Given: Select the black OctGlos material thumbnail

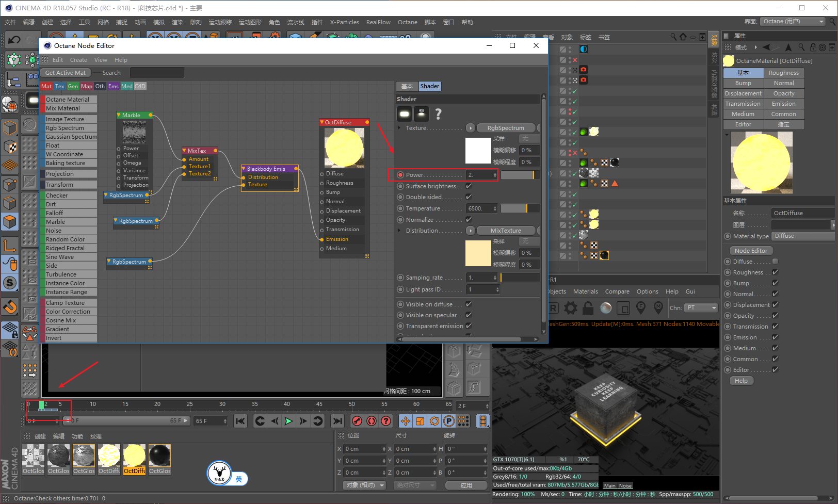Looking at the screenshot, I should point(159,456).
